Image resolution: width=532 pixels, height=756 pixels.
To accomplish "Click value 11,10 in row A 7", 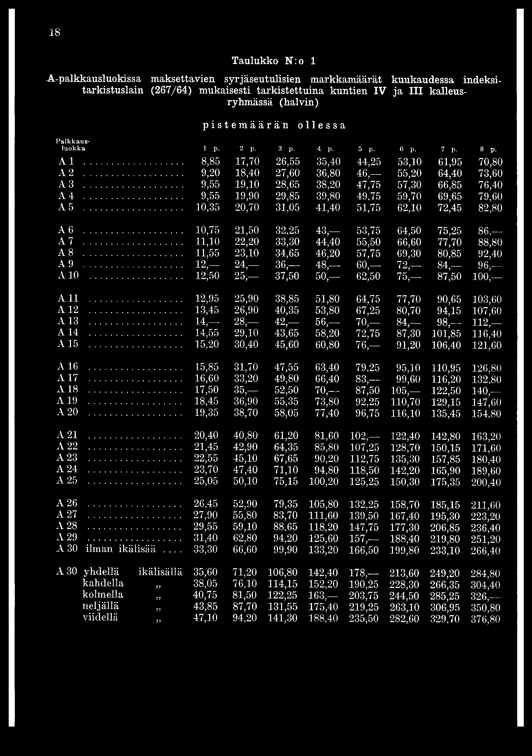I will click(207, 242).
